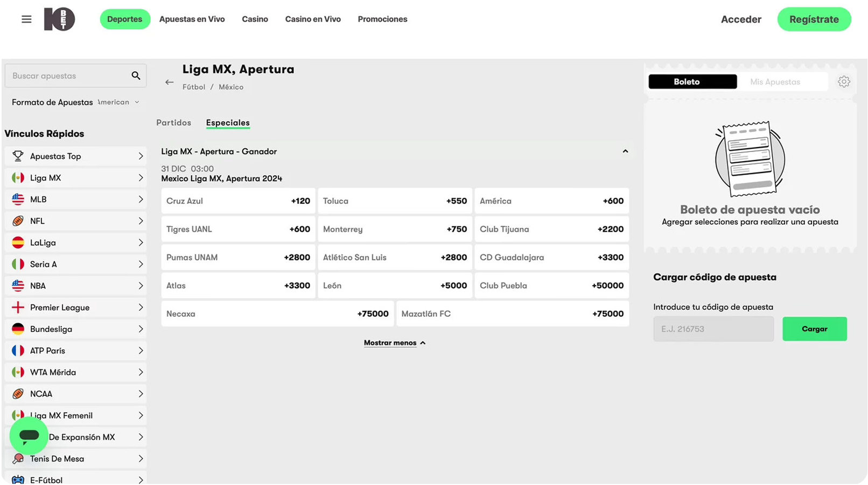Click the Acceder login link
The image size is (868, 485).
741,19
